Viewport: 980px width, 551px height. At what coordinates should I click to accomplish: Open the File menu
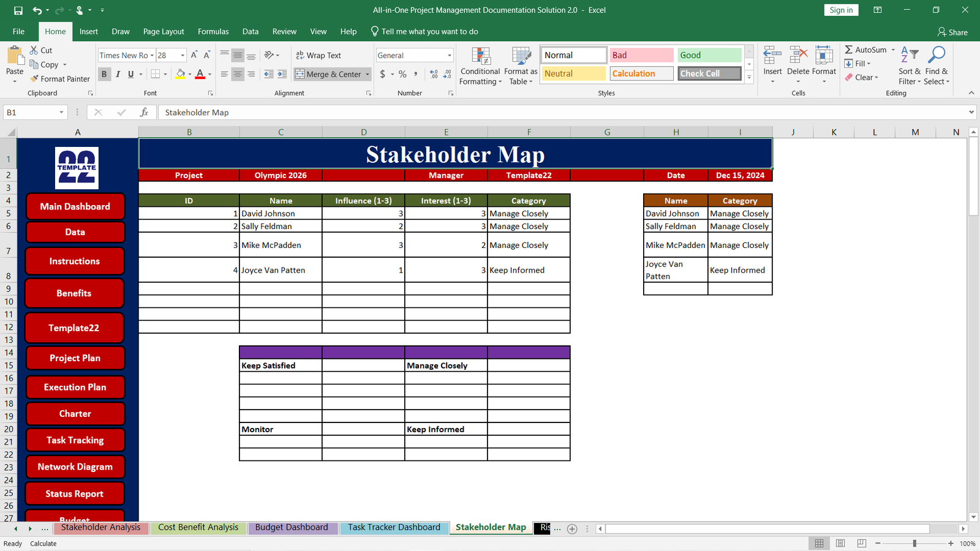[18, 31]
